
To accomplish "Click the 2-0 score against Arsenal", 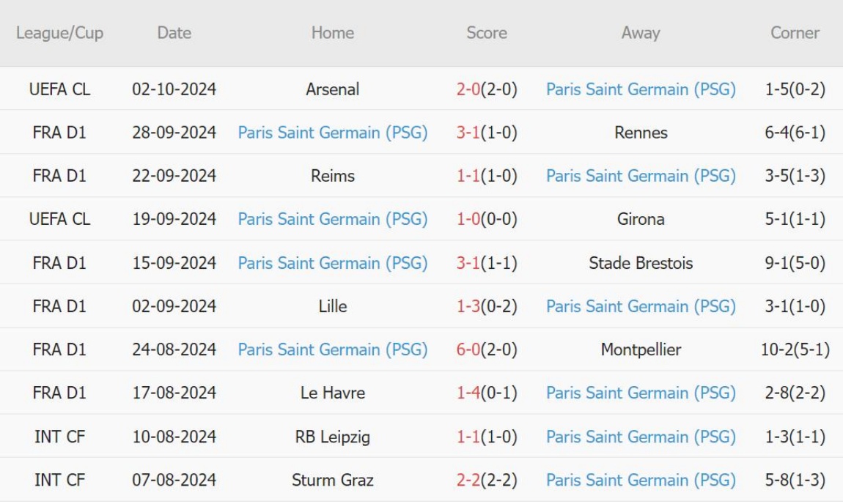I will click(x=468, y=89).
